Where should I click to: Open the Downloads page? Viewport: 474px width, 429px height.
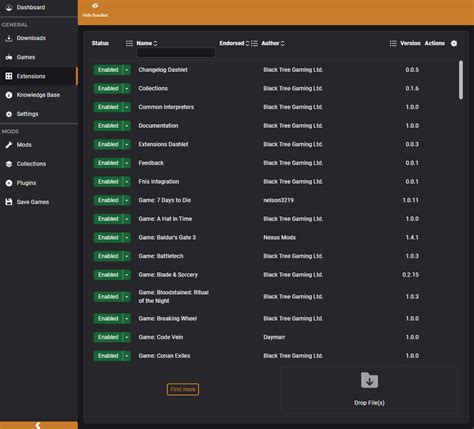tap(31, 38)
